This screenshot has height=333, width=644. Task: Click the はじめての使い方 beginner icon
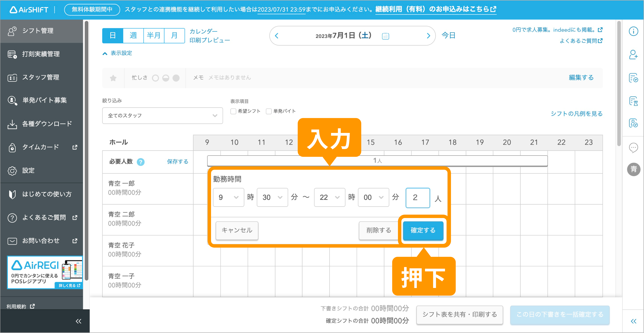click(12, 194)
